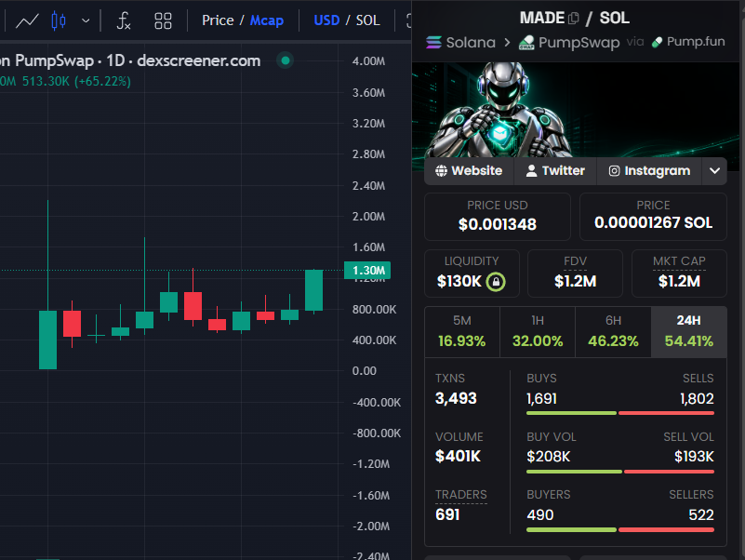Image resolution: width=745 pixels, height=560 pixels.
Task: Click the green market status dot
Action: click(286, 60)
